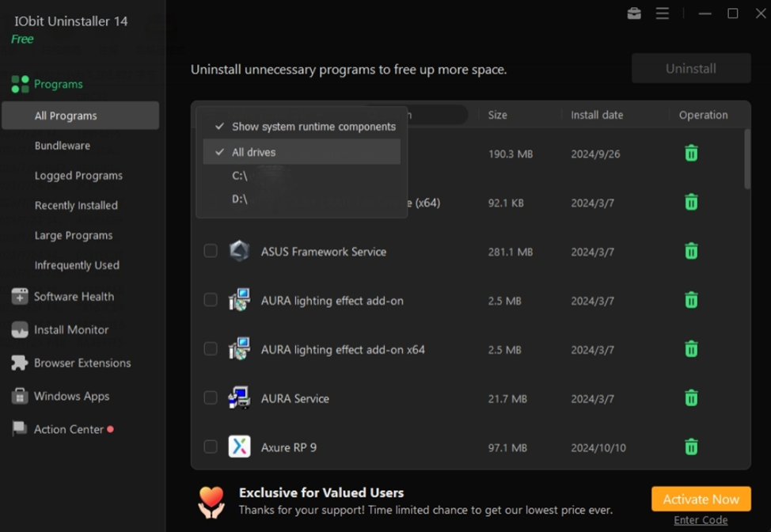Select All Programs in the sidebar
771x532 pixels.
point(81,116)
